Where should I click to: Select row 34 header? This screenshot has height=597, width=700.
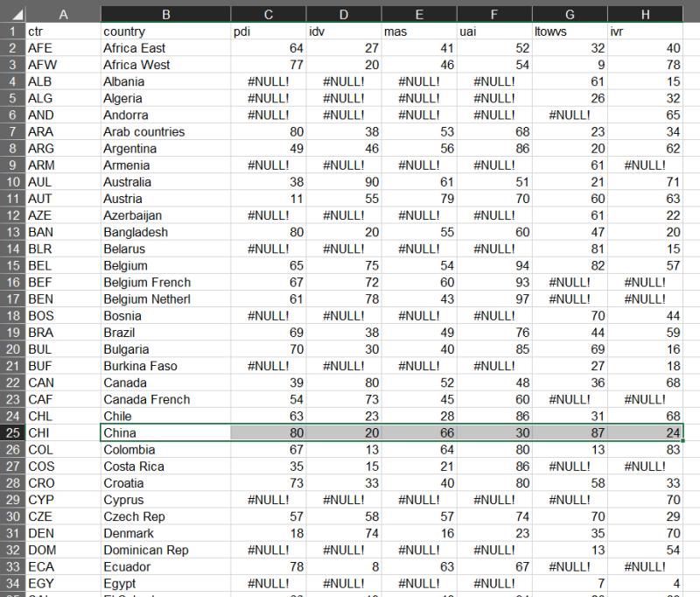pos(12,583)
